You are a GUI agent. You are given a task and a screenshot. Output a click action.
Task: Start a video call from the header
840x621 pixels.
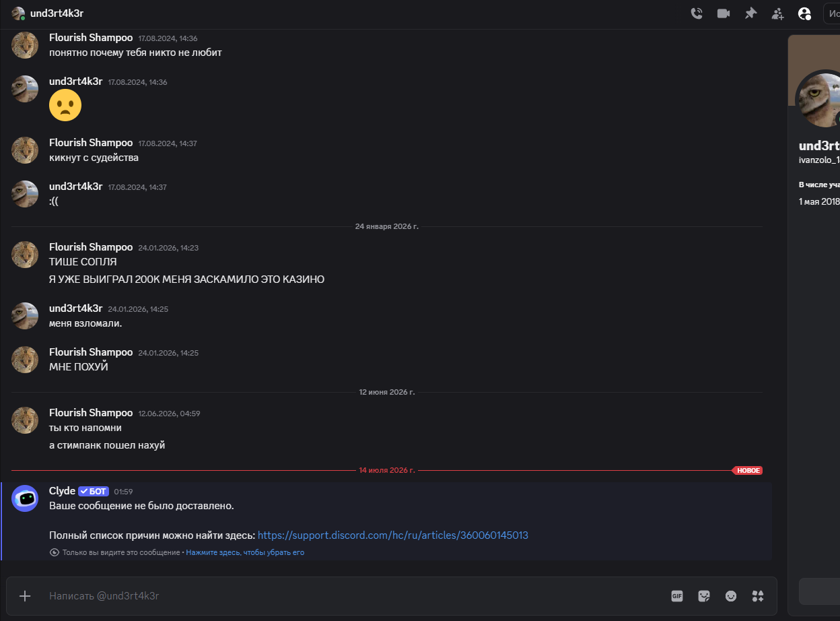(x=724, y=13)
